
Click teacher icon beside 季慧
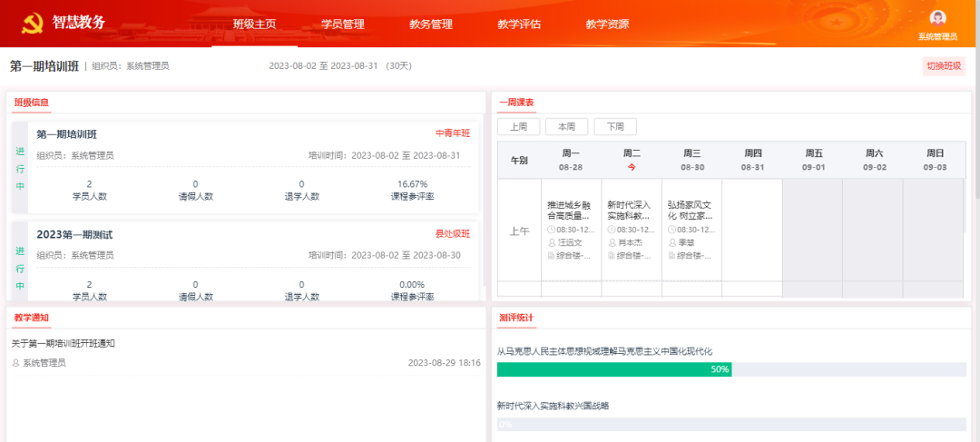pyautogui.click(x=671, y=242)
